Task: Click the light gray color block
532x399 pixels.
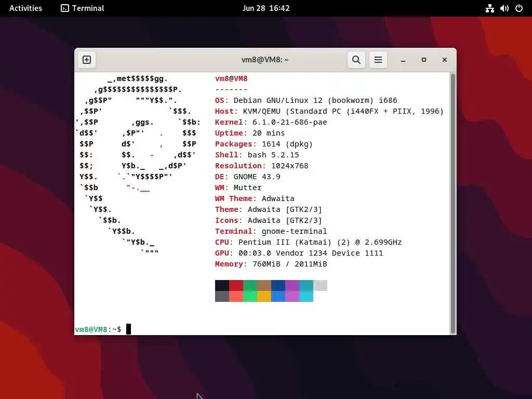Action: pyautogui.click(x=320, y=285)
